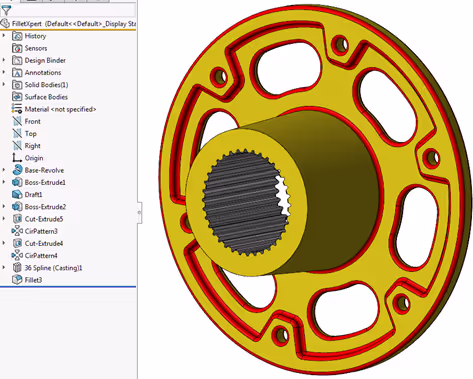Click the filter funnel icon

pyautogui.click(x=6, y=11)
